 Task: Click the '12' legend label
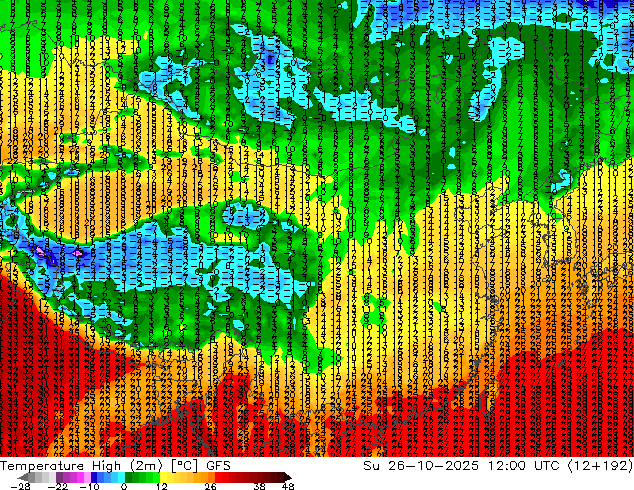pyautogui.click(x=162, y=486)
